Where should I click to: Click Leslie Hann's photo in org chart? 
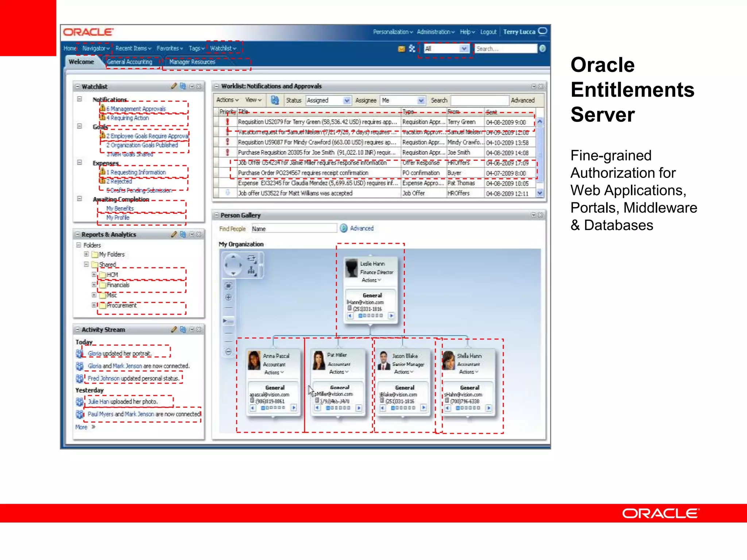[352, 268]
